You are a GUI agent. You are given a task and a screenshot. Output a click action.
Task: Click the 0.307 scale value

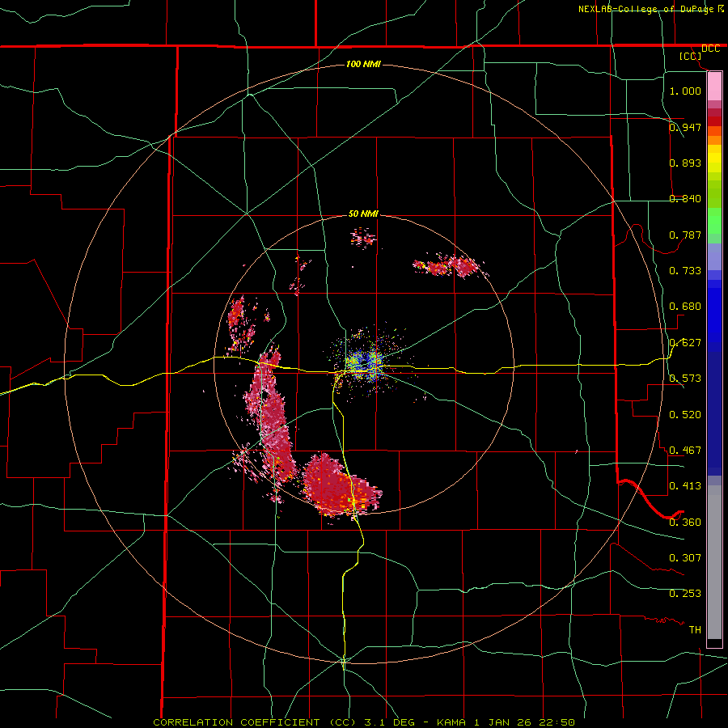tap(685, 557)
